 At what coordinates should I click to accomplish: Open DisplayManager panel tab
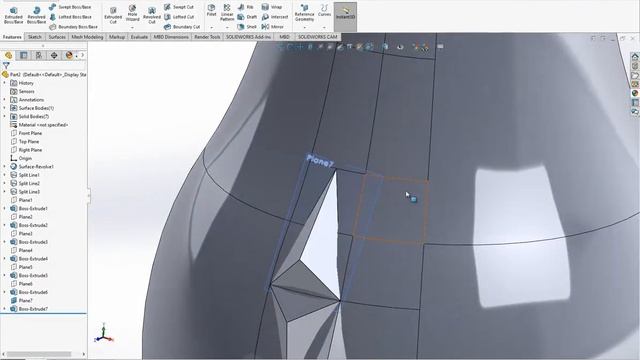pos(69,55)
